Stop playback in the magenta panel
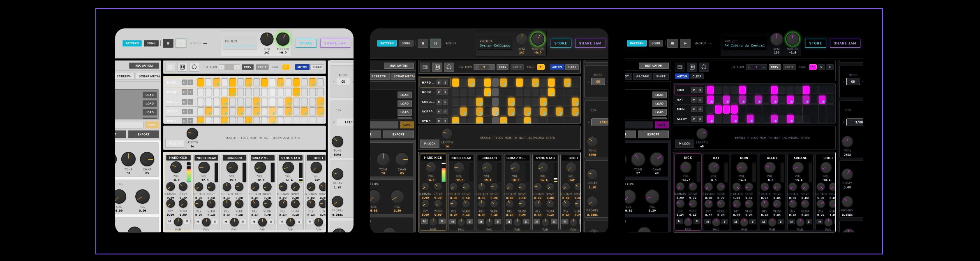980x261 pixels. pyautogui.click(x=673, y=43)
